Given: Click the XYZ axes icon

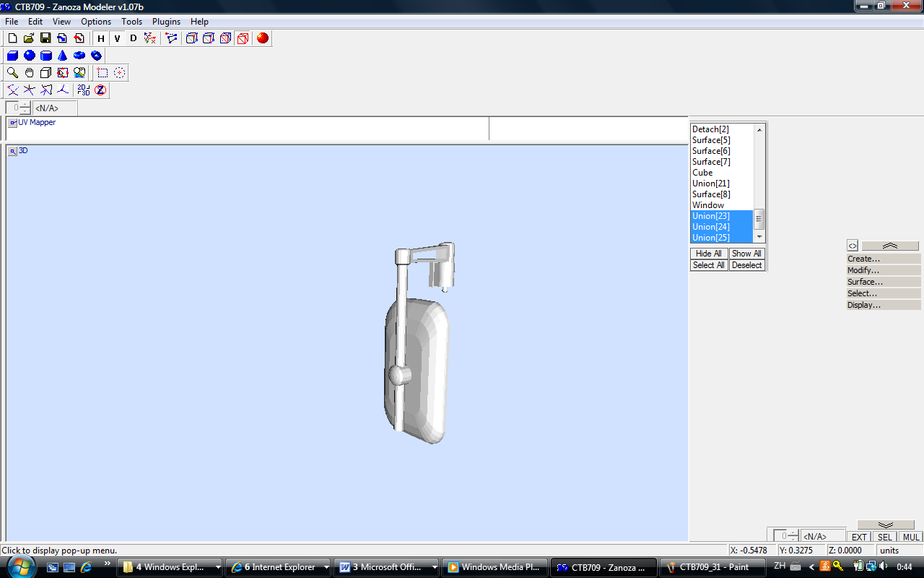Looking at the screenshot, I should click(x=149, y=38).
